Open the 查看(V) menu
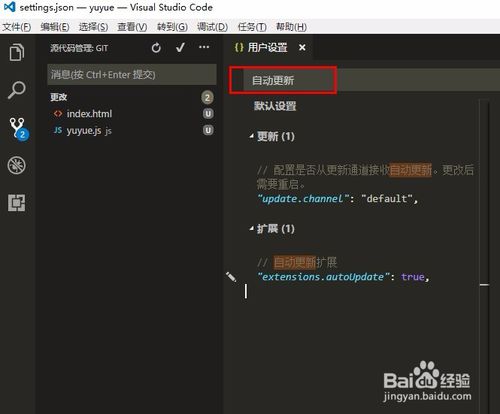The height and width of the screenshot is (414, 500). (132, 27)
